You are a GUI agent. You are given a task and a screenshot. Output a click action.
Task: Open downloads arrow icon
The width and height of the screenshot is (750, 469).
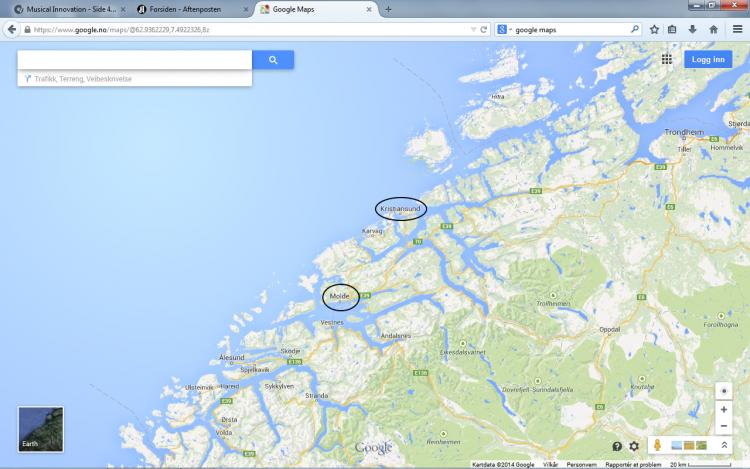692,30
